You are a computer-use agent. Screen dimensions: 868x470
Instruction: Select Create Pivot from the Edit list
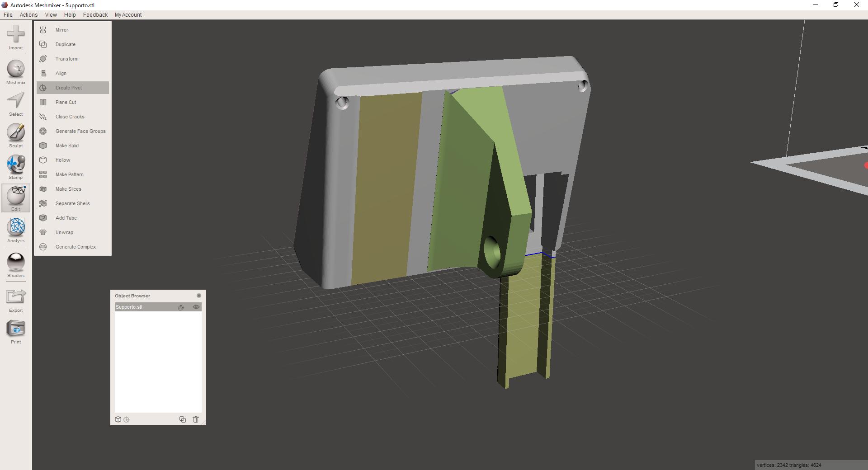[73, 88]
